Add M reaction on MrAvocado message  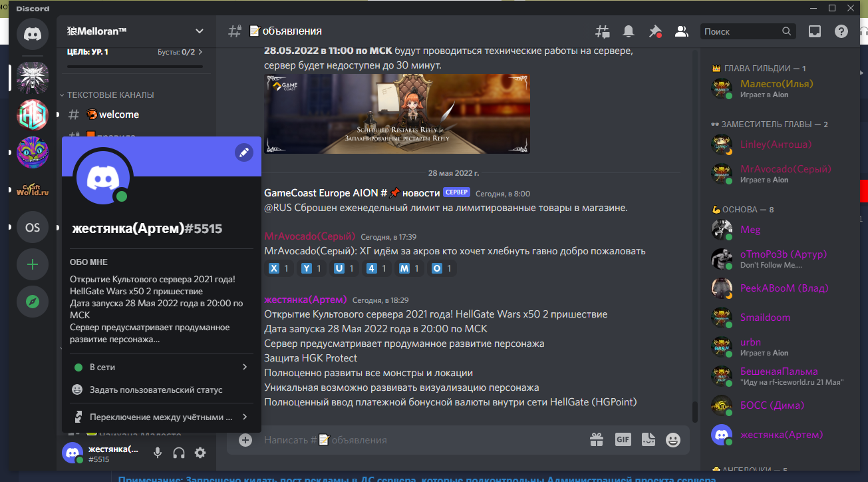[409, 268]
